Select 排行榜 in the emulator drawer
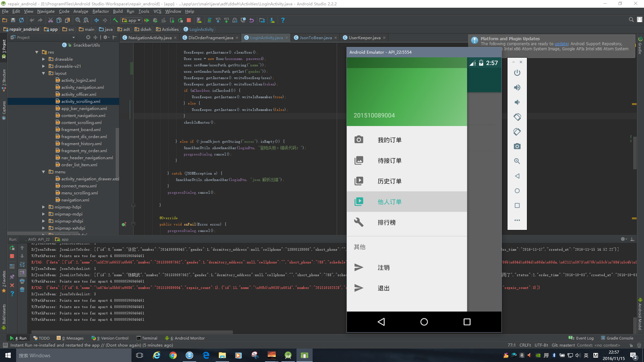 [x=407, y=222]
